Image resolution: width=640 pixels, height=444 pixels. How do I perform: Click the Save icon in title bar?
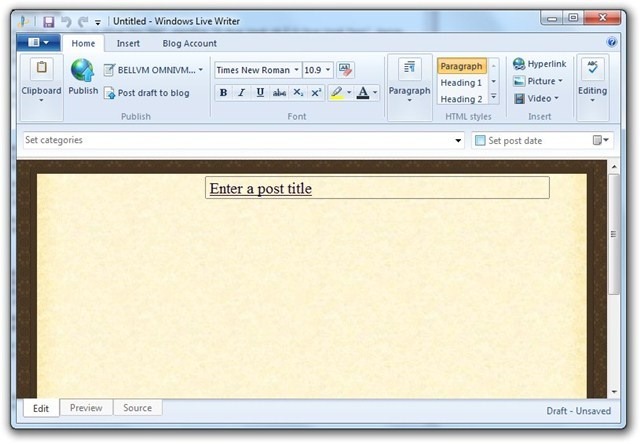click(48, 19)
